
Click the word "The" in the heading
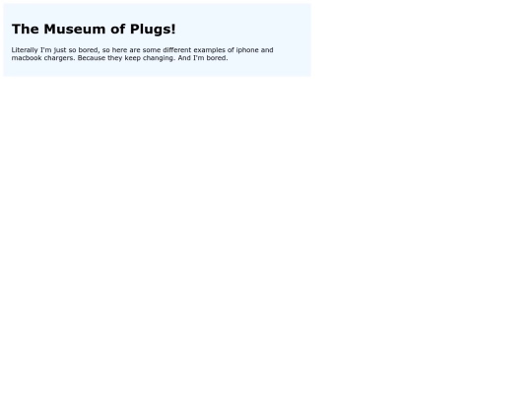click(25, 30)
